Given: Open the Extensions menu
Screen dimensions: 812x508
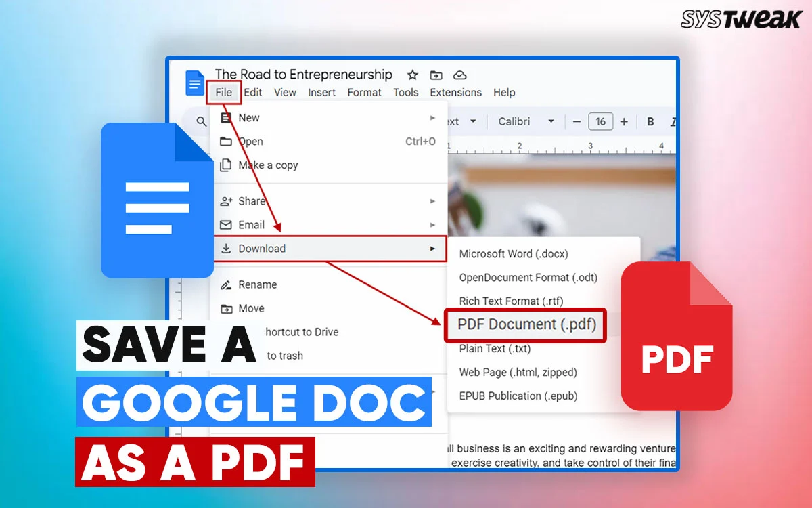Looking at the screenshot, I should 455,93.
